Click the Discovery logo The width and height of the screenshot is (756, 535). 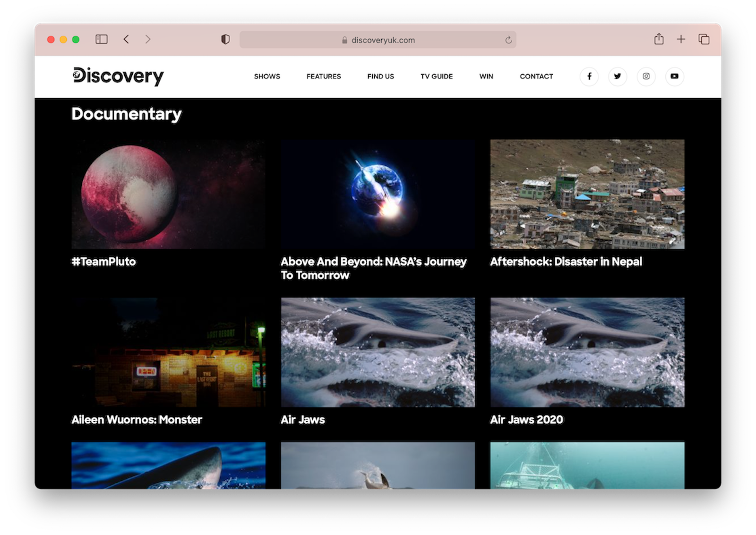118,76
